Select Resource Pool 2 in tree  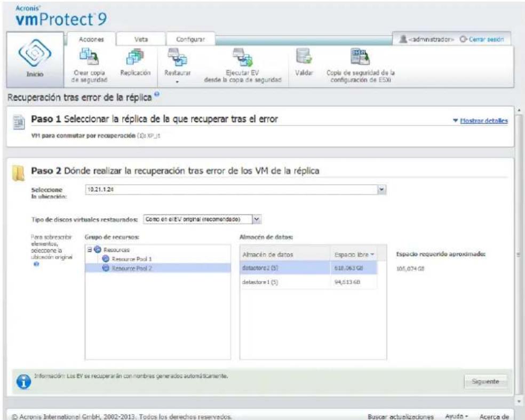pyautogui.click(x=132, y=268)
